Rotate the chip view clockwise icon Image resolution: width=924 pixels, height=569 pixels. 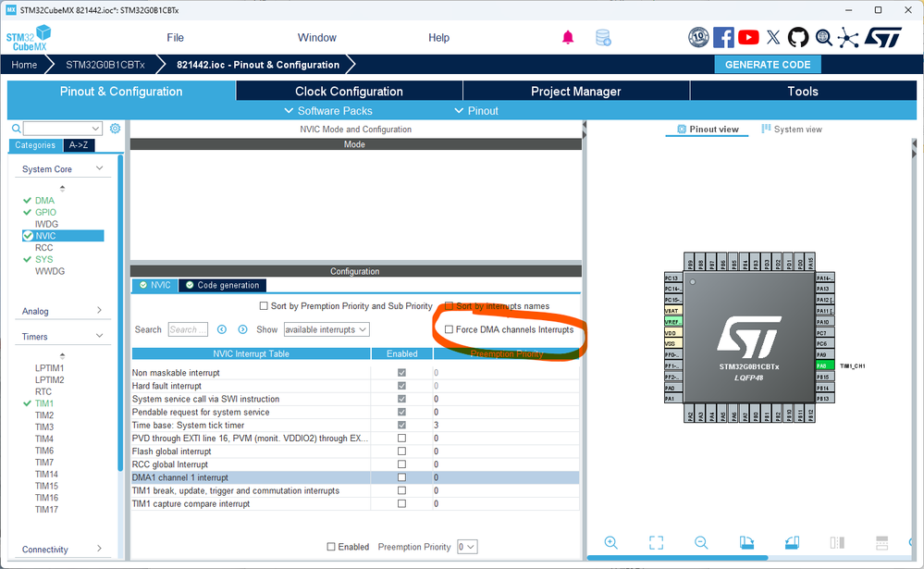pos(746,542)
